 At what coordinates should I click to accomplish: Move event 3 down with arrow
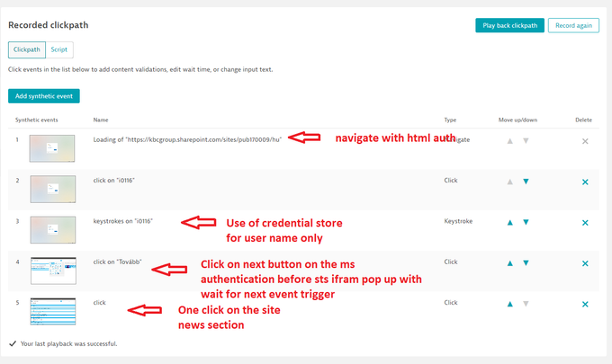526,222
